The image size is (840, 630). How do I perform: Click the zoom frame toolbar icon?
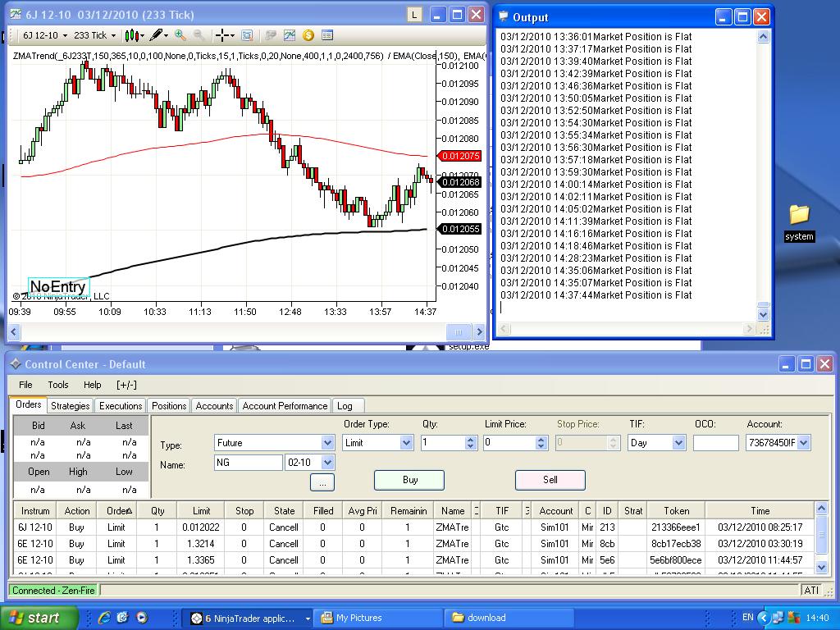(x=247, y=35)
